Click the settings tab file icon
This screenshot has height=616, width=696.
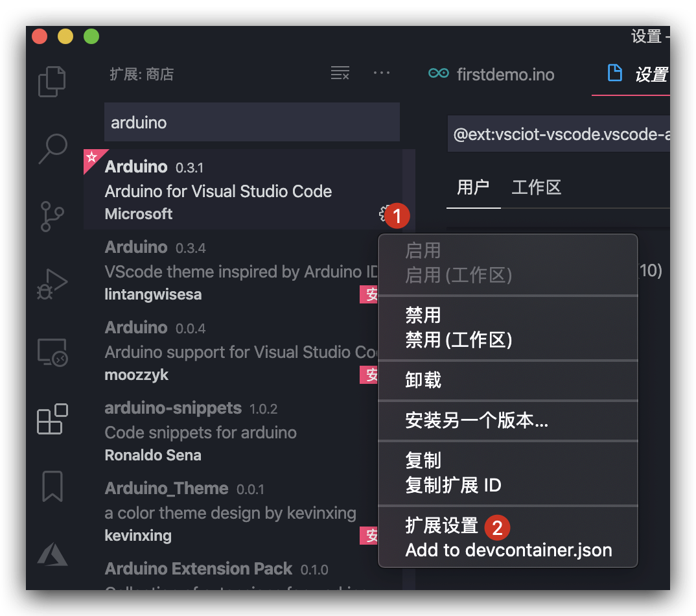click(x=615, y=73)
